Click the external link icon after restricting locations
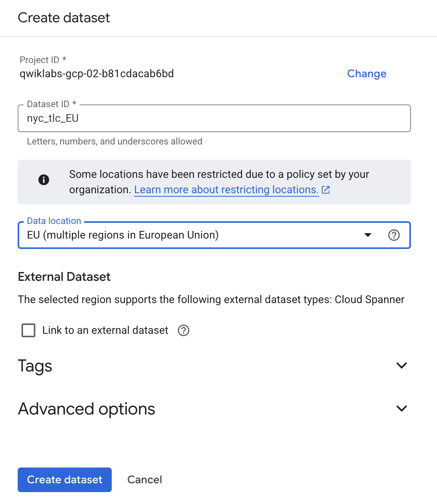Screen dimensions: 437x504 326,189
